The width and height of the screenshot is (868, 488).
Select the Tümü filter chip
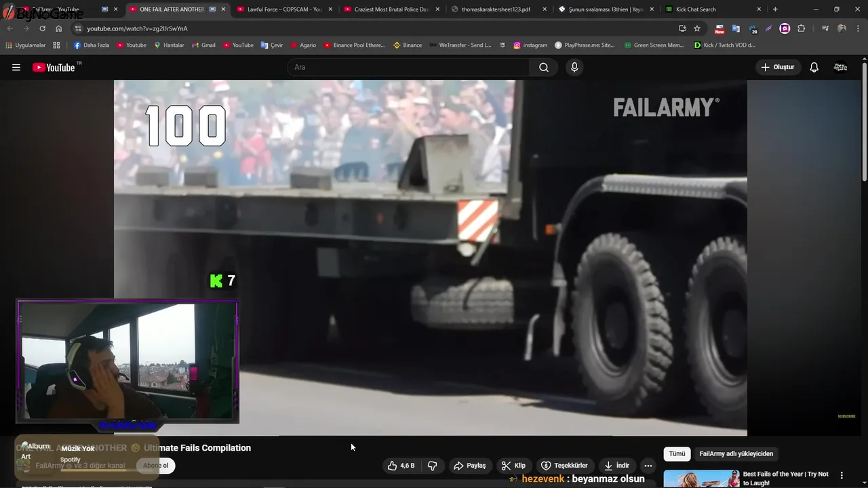pos(677,454)
